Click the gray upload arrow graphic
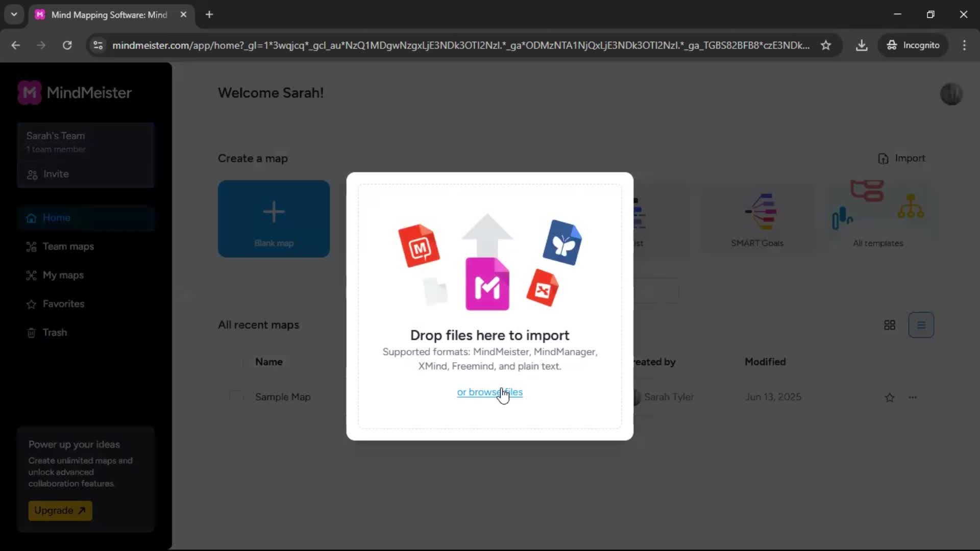This screenshot has width=980, height=551. coord(487,235)
